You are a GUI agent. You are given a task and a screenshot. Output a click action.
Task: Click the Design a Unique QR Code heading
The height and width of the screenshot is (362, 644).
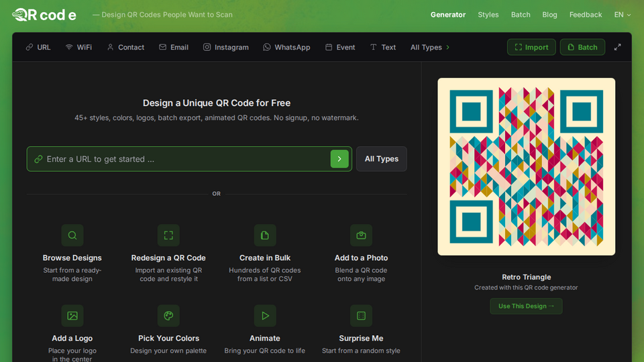click(x=217, y=103)
